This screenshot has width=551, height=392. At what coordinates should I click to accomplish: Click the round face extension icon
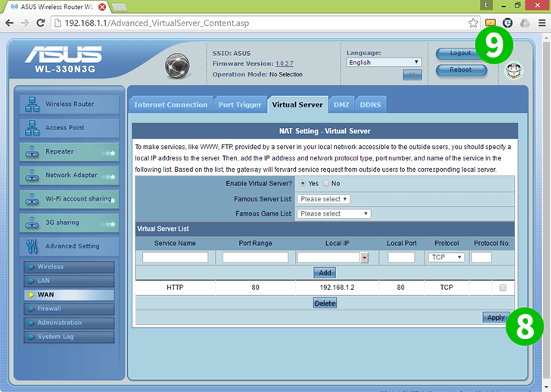click(x=507, y=23)
